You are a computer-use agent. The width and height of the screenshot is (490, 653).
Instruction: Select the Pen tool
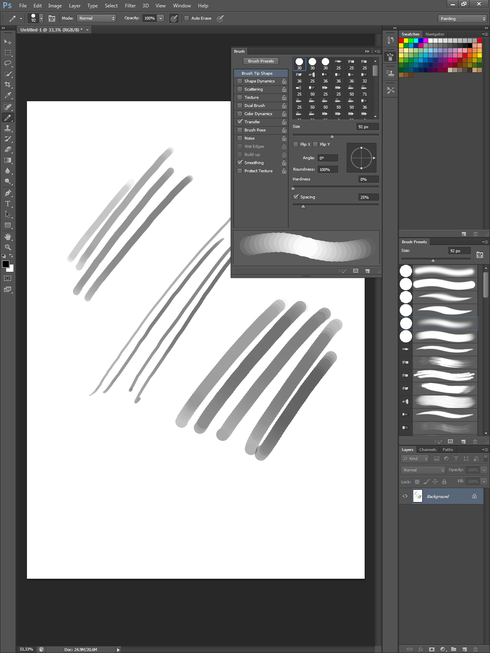[7, 193]
